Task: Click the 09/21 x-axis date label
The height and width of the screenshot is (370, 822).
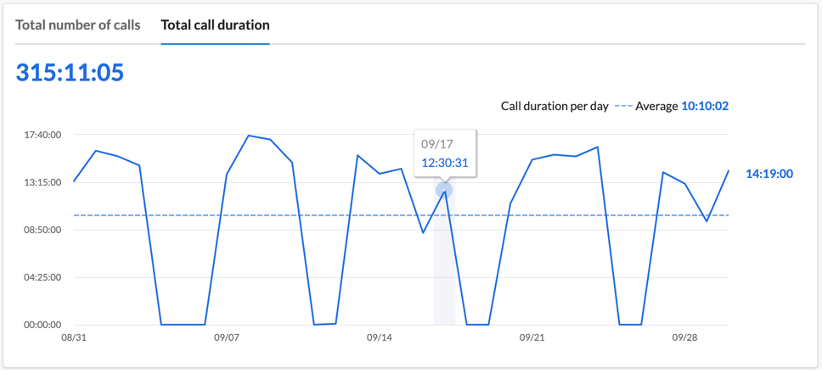Action: tap(532, 338)
